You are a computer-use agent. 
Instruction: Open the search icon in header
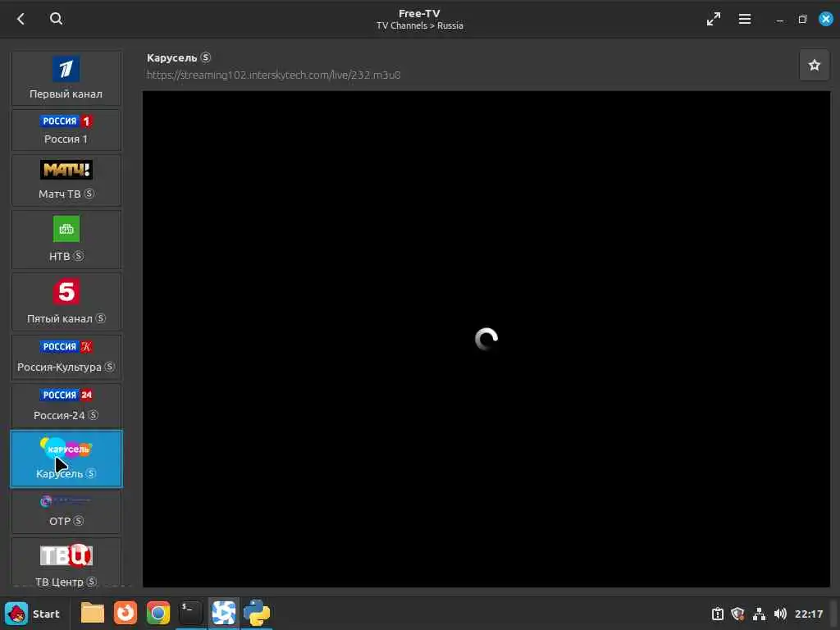57,19
